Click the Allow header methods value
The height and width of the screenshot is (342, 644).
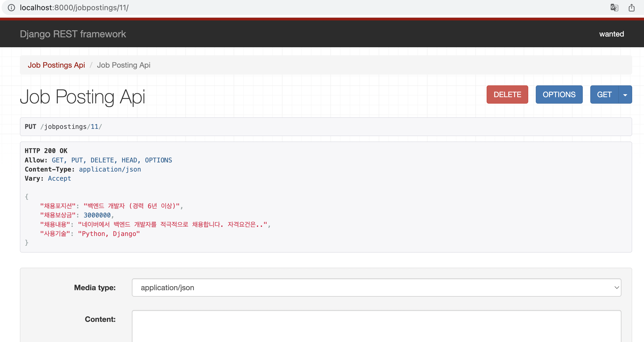[112, 160]
